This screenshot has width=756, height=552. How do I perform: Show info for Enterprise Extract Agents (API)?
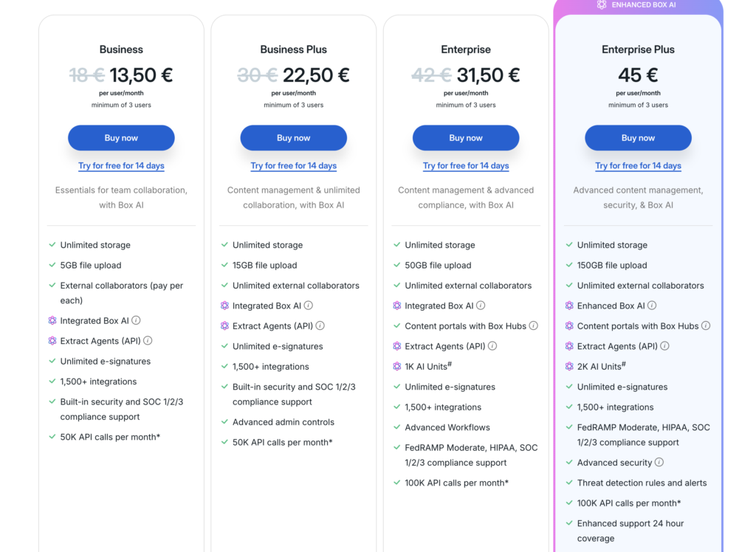pyautogui.click(x=492, y=346)
